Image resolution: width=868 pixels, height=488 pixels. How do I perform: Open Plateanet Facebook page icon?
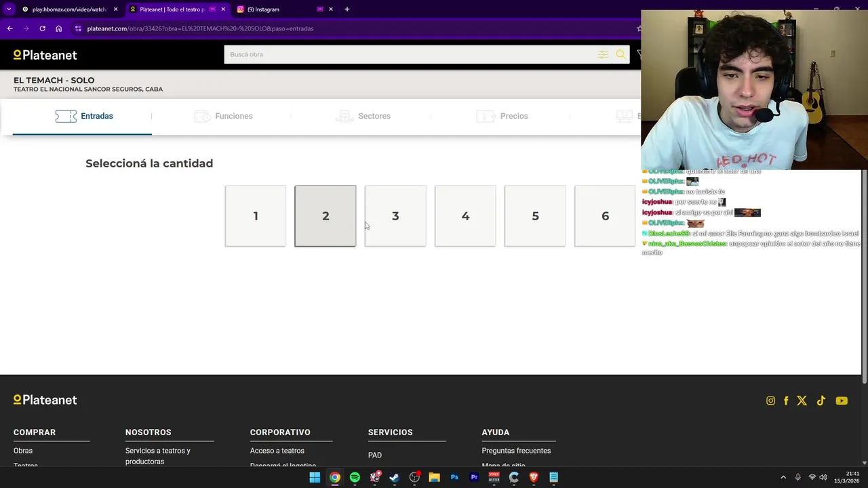[x=786, y=401]
